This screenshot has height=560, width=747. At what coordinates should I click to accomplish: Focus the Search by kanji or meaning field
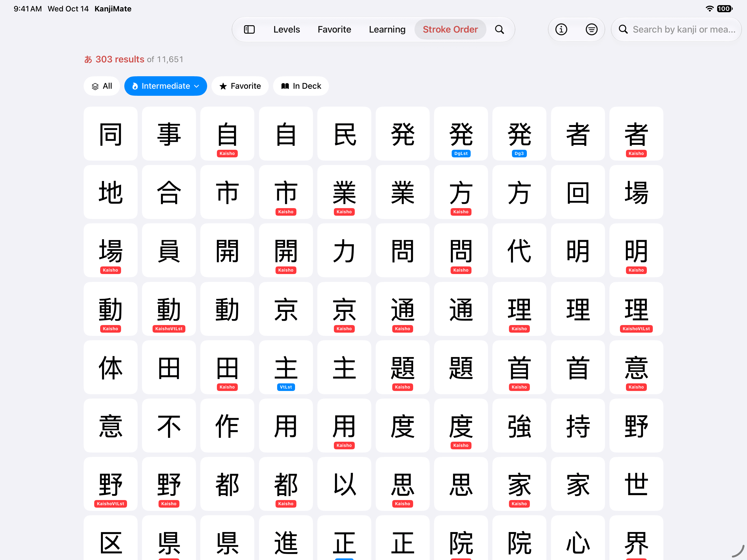click(676, 29)
